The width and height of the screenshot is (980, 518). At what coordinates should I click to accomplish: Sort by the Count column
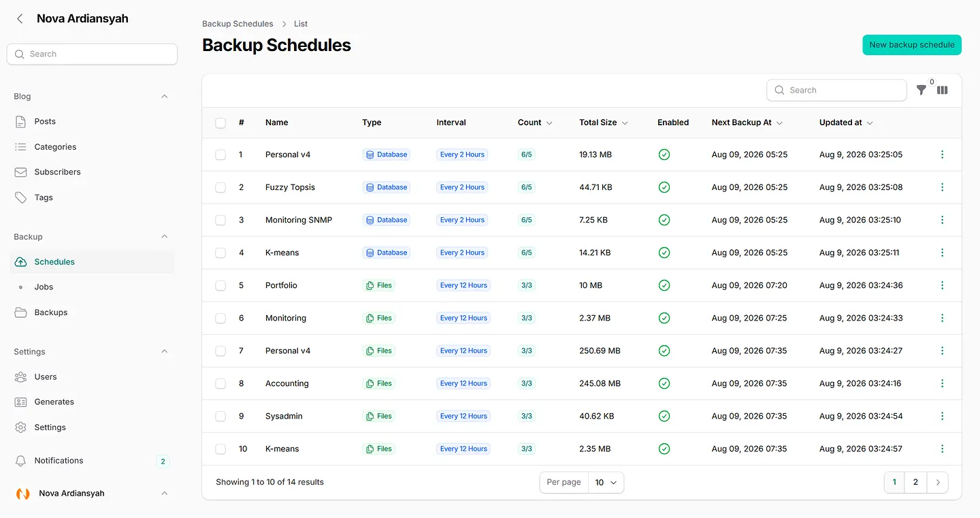click(535, 123)
